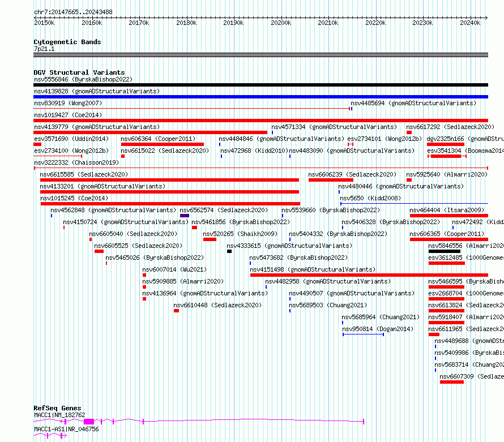Click MACC1|NM_182762 gene label

click(60, 415)
